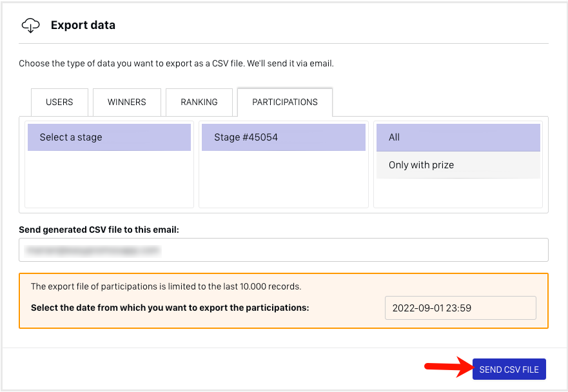
Task: Open the WINNERS tab
Action: coord(126,102)
